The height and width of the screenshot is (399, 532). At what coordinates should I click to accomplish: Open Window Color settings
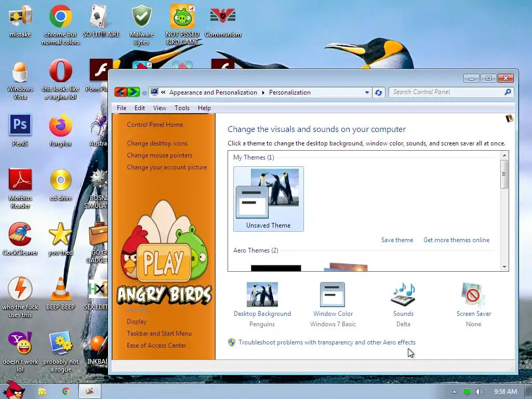pos(332,304)
